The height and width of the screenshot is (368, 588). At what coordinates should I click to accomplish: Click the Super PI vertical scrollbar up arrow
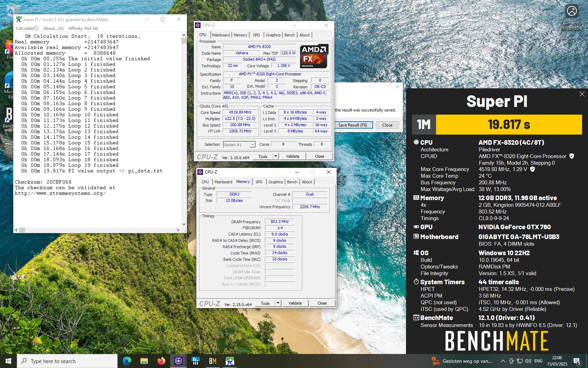tap(184, 35)
